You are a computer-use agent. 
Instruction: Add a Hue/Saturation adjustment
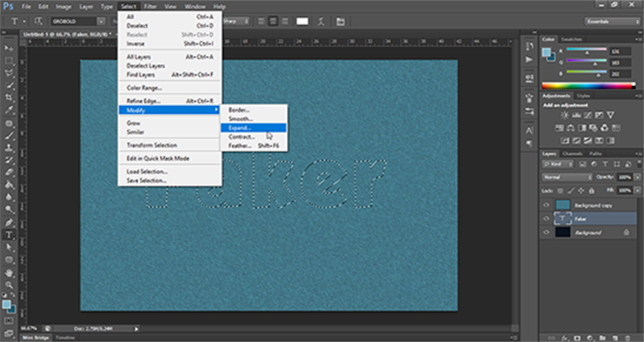(x=559, y=128)
